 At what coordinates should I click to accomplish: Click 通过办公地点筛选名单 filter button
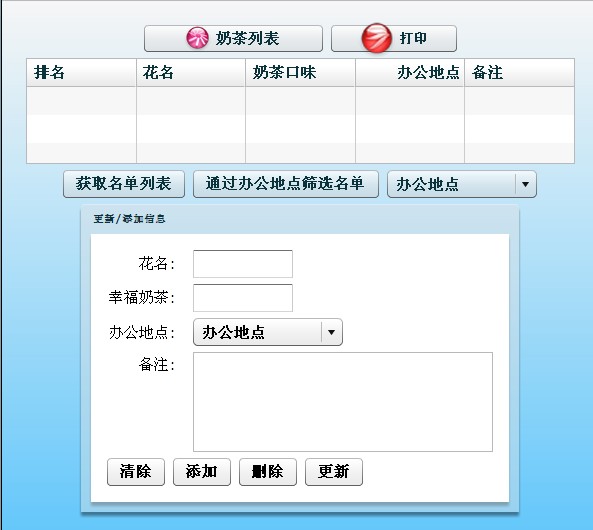click(x=286, y=184)
